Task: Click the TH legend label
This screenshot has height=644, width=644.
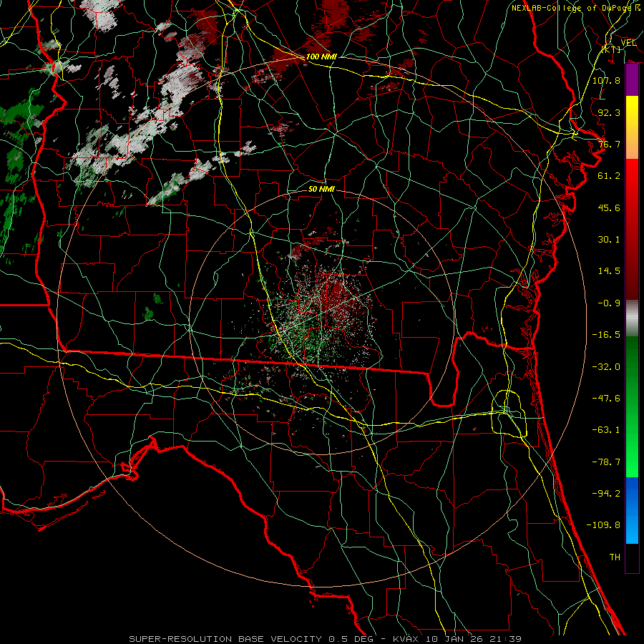Action: [x=615, y=557]
